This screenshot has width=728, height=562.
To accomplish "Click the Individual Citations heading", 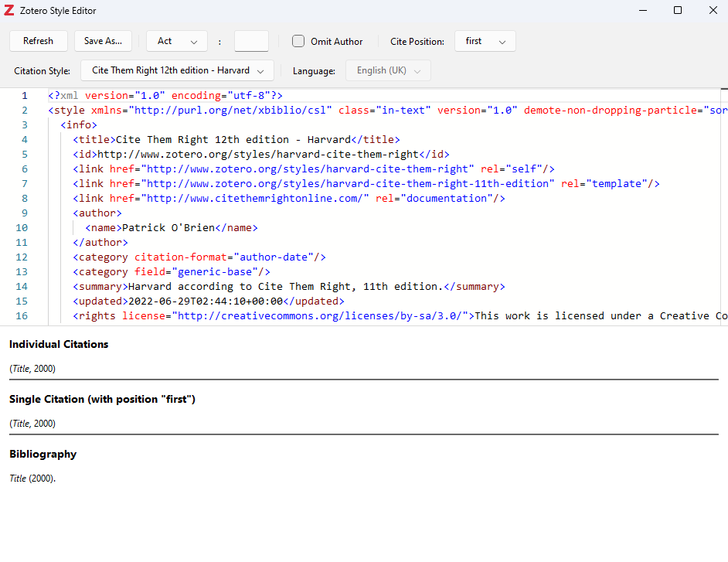I will [59, 344].
